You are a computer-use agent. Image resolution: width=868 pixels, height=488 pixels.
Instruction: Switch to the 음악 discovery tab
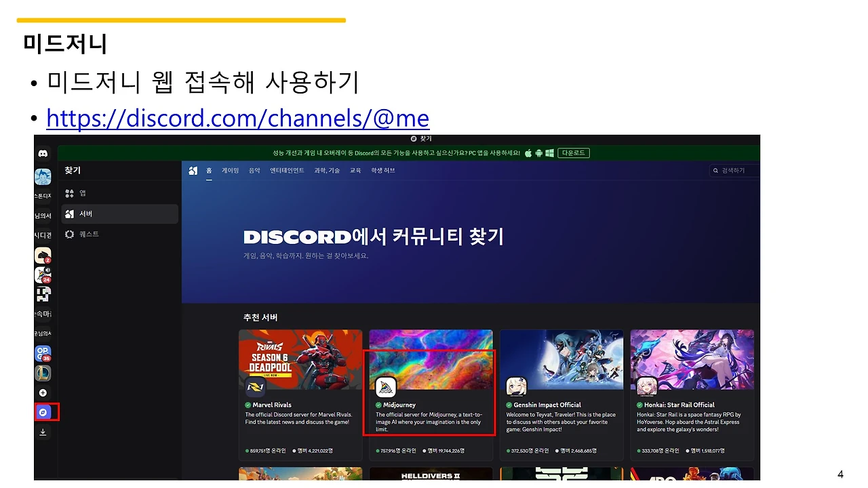pyautogui.click(x=254, y=170)
